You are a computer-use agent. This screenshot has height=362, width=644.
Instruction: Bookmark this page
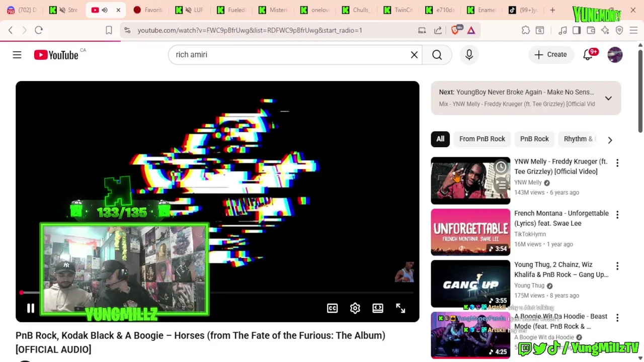[109, 30]
